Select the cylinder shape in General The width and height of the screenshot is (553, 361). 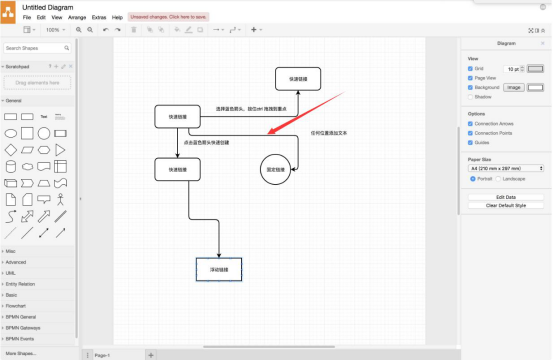click(11, 166)
